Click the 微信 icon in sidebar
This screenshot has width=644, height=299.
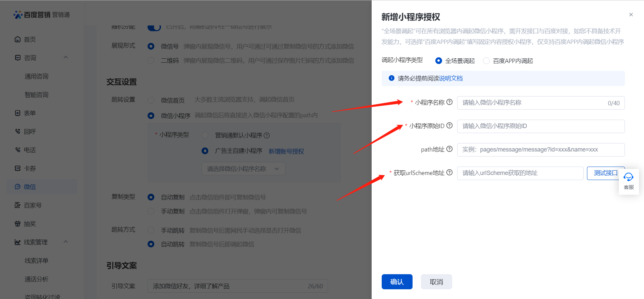pyautogui.click(x=18, y=187)
